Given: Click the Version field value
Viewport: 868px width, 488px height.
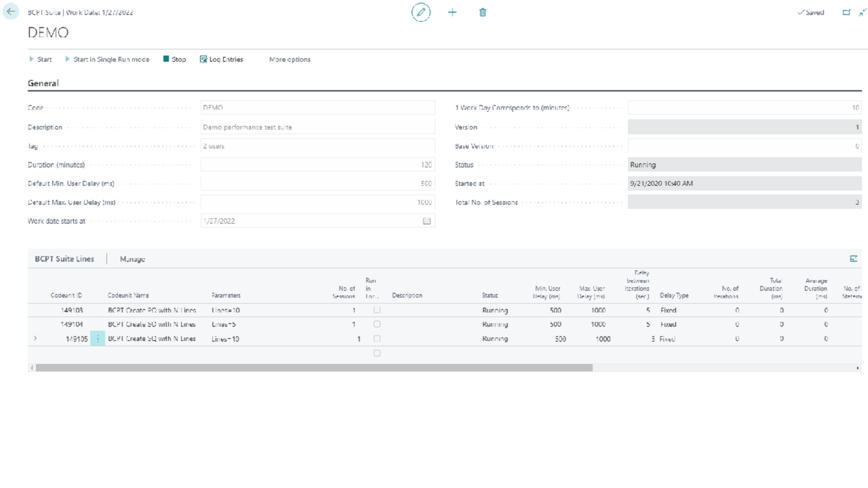Looking at the screenshot, I should pos(745,127).
